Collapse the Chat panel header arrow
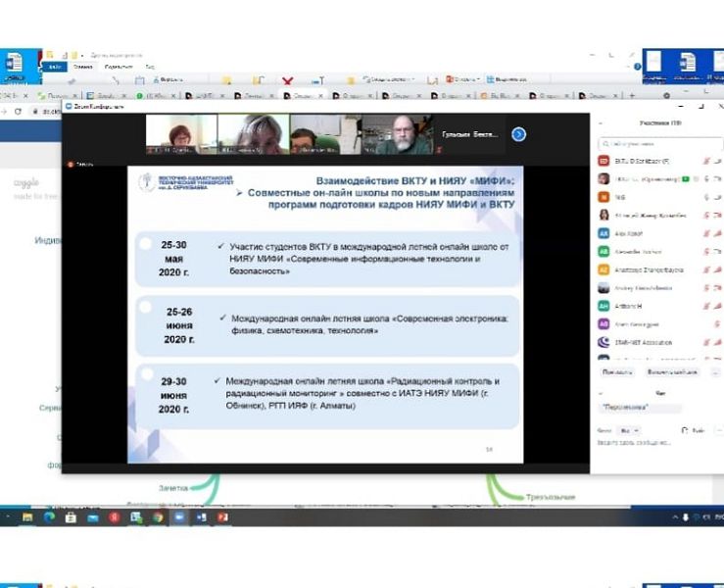 tap(601, 394)
